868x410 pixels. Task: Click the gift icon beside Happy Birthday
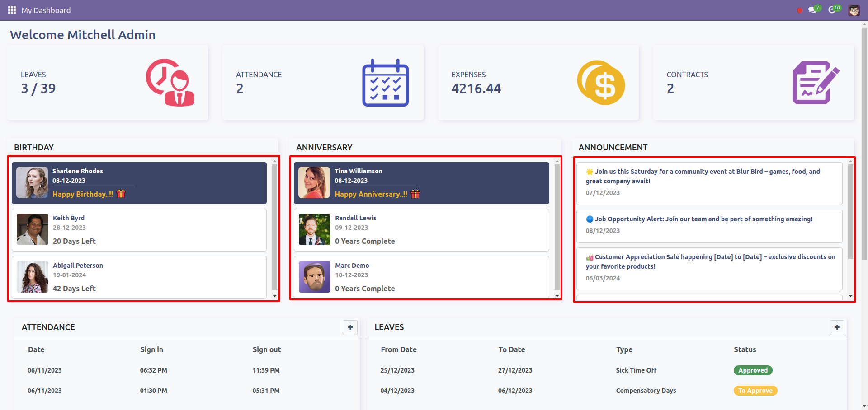click(x=121, y=194)
